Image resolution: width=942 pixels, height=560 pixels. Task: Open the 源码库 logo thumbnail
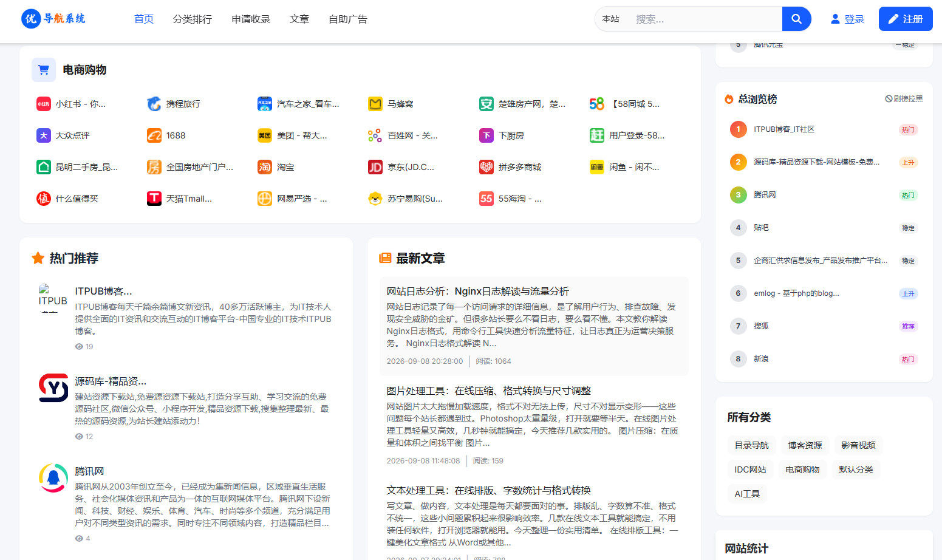click(53, 388)
